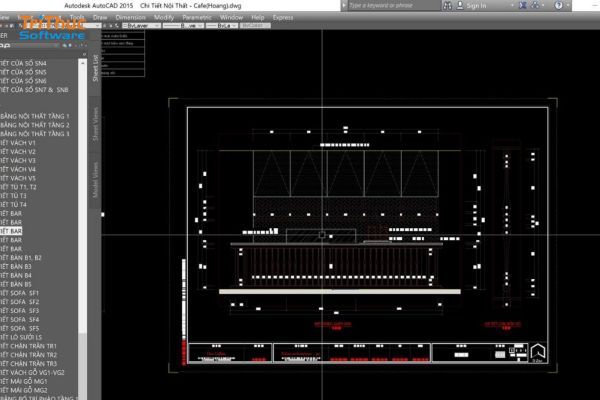
Task: Select sheet 'VÁCH V1'
Action: tap(18, 143)
